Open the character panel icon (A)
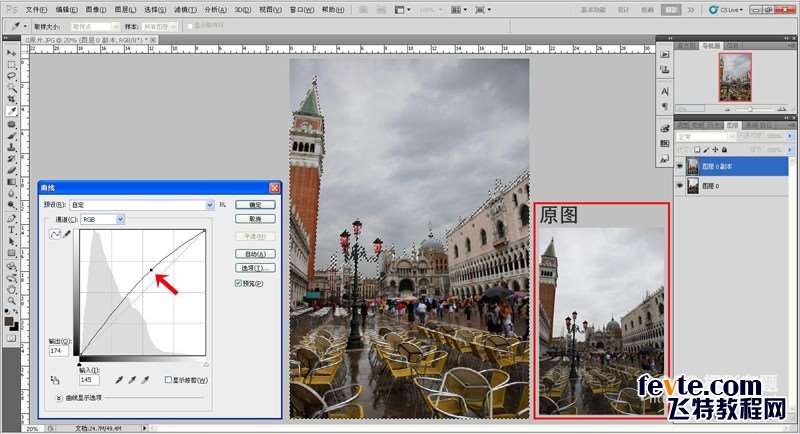 [665, 92]
